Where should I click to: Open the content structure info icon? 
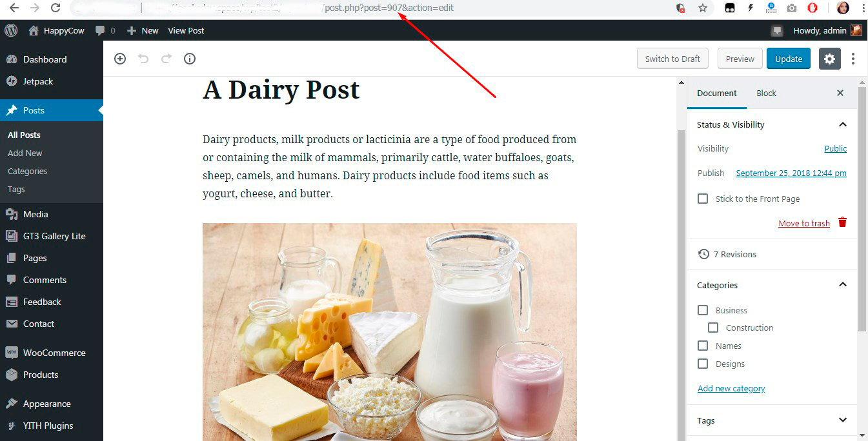190,59
